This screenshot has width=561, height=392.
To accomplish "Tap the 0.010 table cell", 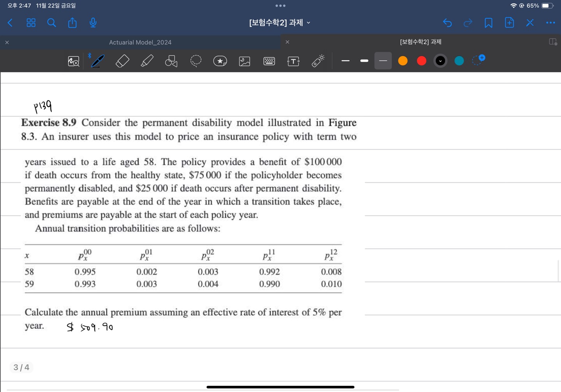I will (331, 284).
